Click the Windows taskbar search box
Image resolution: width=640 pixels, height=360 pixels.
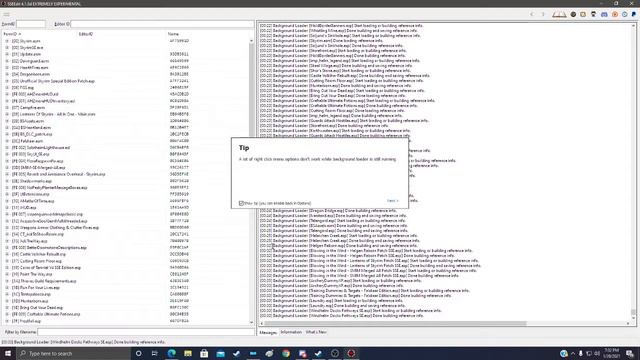73,353
